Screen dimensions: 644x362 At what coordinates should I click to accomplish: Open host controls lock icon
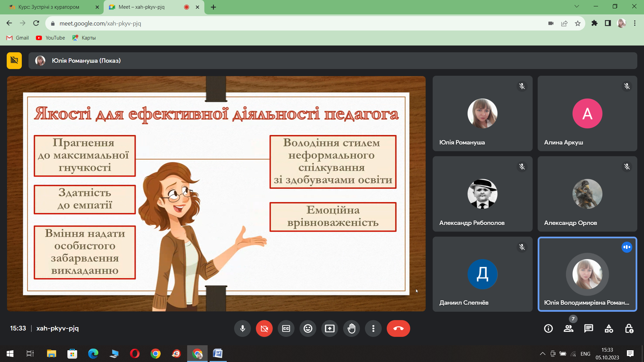(x=629, y=328)
